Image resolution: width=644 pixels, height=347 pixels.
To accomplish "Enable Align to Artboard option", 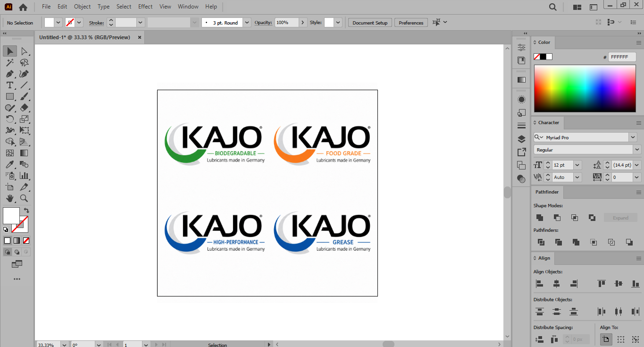I will [606, 339].
